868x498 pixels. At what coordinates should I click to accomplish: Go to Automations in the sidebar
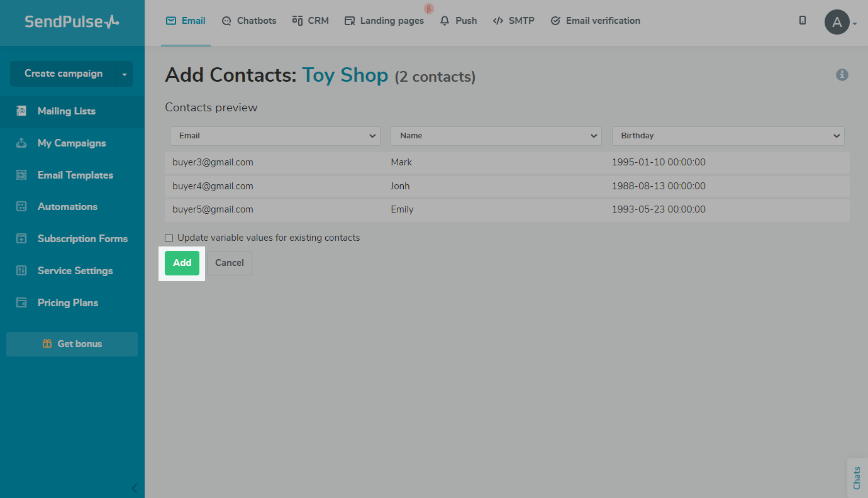67,206
